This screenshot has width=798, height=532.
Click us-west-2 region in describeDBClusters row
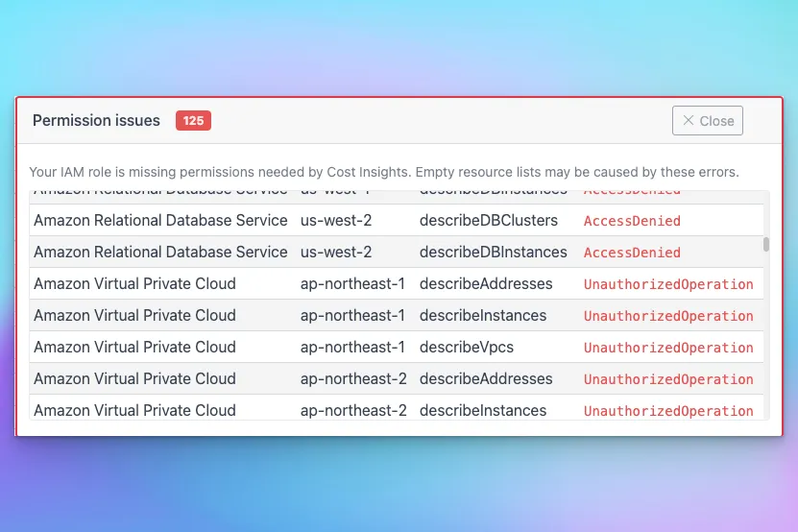pyautogui.click(x=336, y=221)
